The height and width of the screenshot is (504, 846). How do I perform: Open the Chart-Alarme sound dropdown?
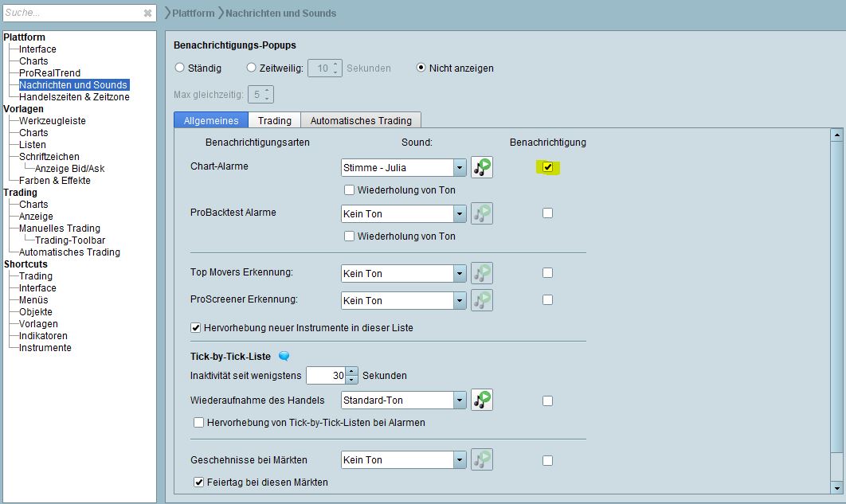[x=460, y=168]
